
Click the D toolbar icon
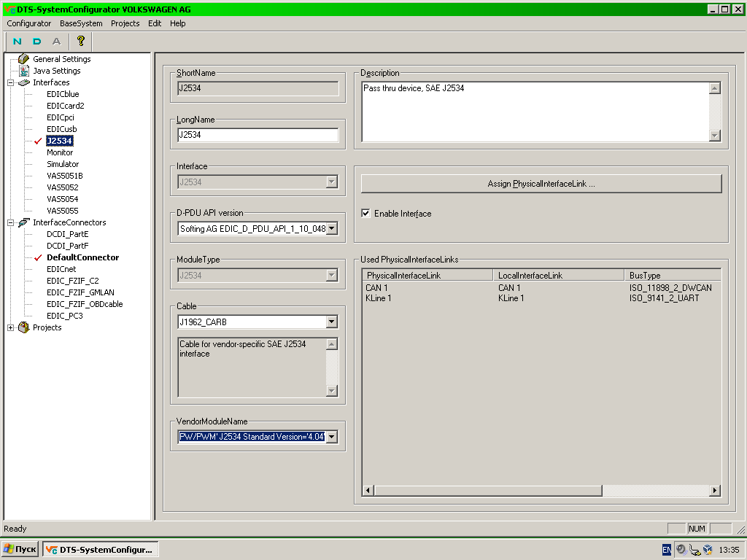(x=37, y=42)
